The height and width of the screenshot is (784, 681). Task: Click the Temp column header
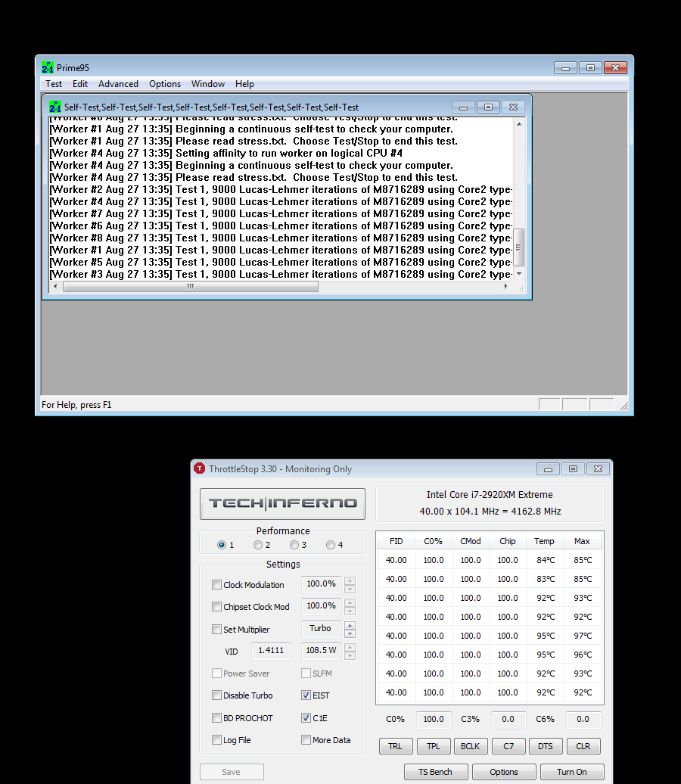click(545, 541)
